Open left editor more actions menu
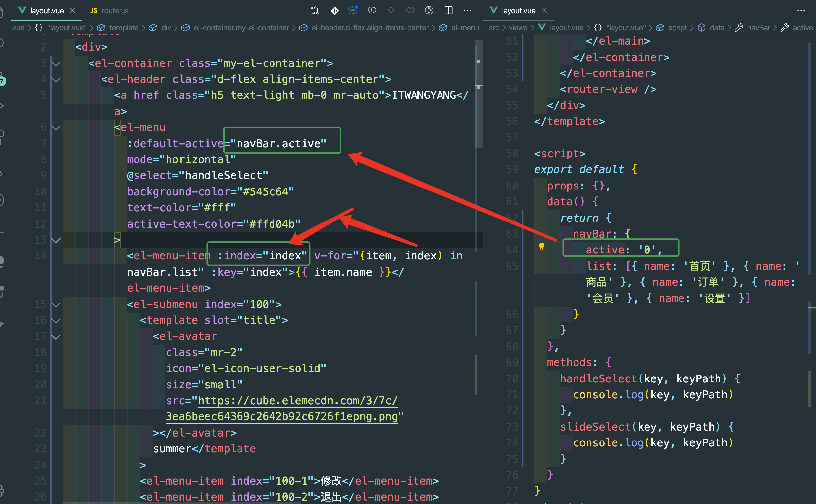 click(x=468, y=11)
